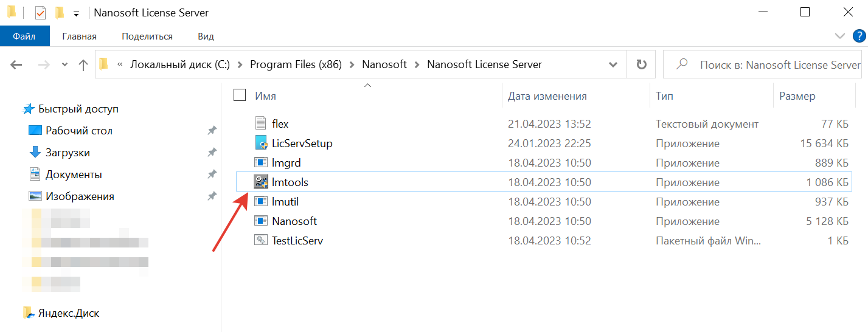868x332 pixels.
Task: Expand subfolders after Program Files (x86)
Action: (x=352, y=64)
